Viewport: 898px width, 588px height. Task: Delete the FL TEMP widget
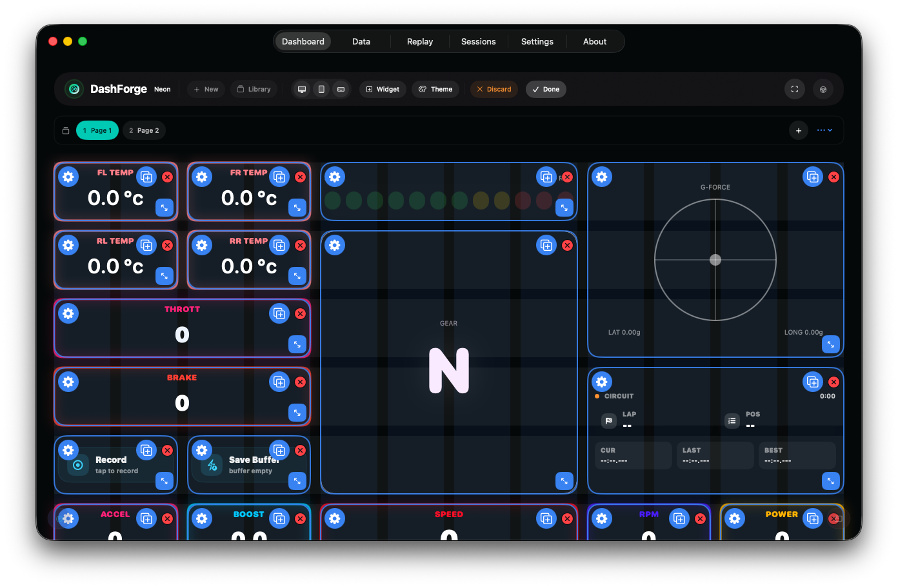point(167,177)
